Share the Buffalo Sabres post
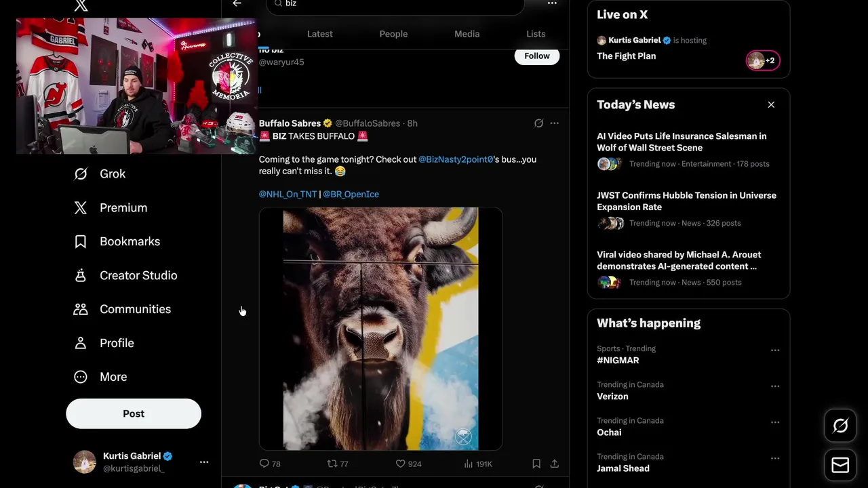This screenshot has width=868, height=488. tap(554, 464)
